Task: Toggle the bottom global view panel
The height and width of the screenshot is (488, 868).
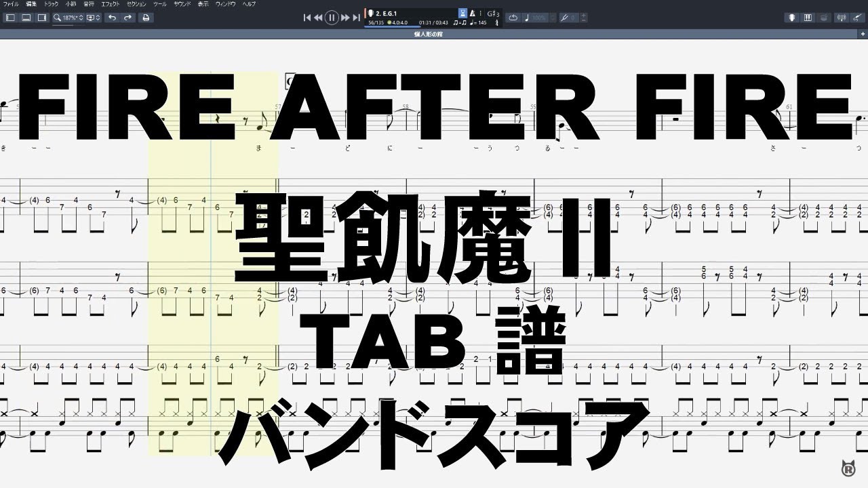Action: 26,18
